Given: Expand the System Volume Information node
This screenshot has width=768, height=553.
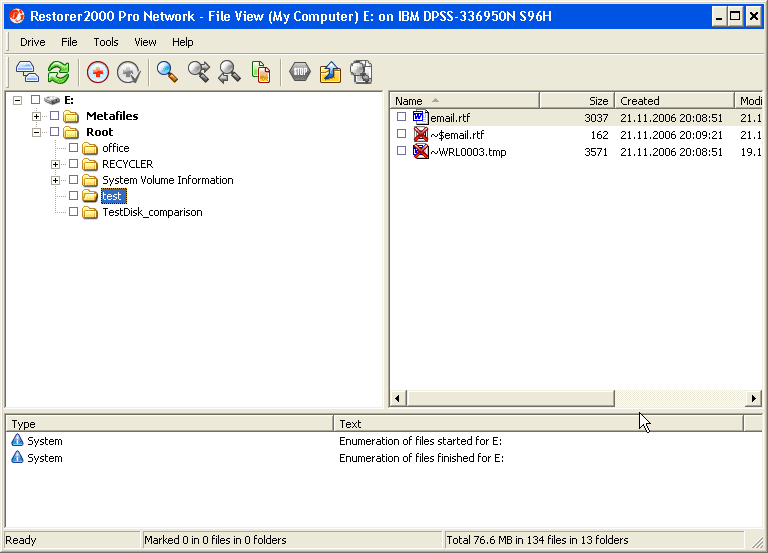Looking at the screenshot, I should point(55,181).
